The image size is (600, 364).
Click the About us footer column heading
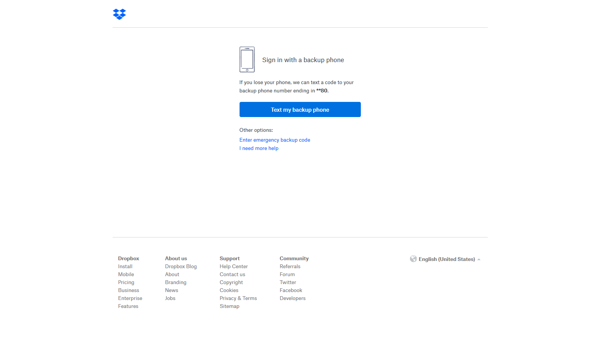coord(176,258)
